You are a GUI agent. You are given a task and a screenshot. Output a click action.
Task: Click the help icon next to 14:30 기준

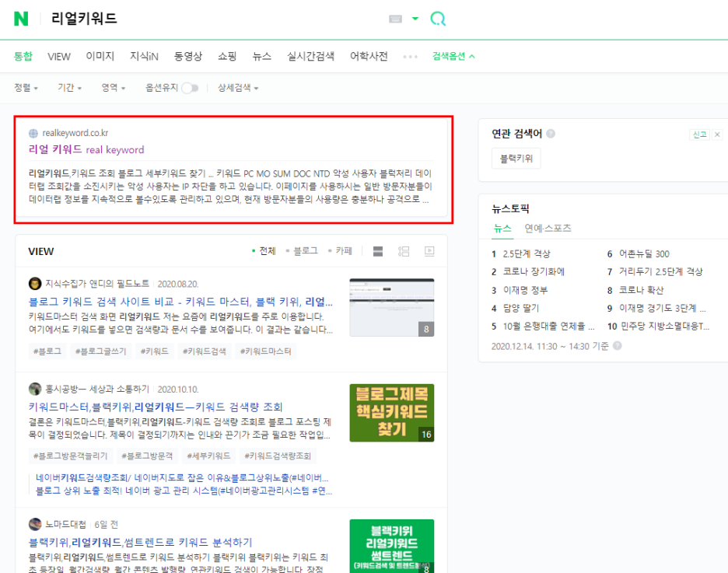617,346
